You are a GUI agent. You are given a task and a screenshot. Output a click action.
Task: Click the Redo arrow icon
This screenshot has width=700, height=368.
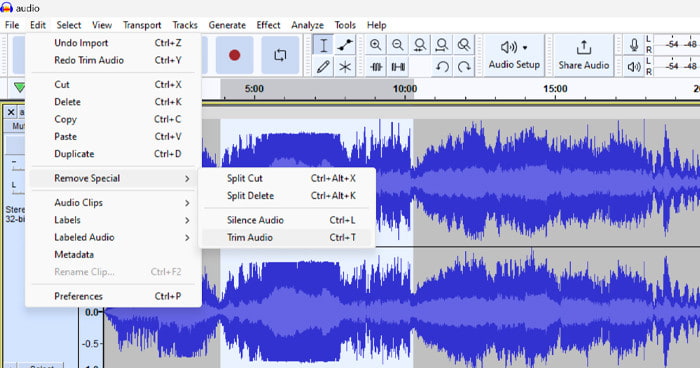464,67
